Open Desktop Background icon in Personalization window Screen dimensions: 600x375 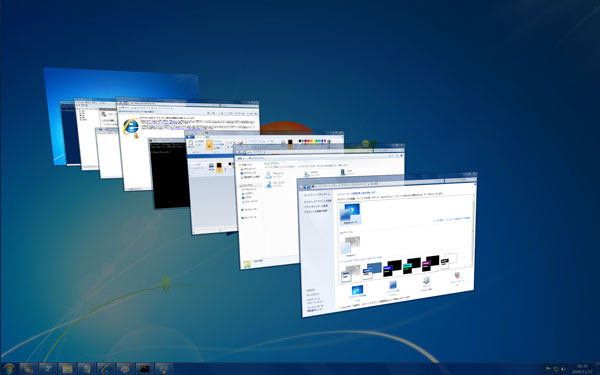tap(357, 290)
